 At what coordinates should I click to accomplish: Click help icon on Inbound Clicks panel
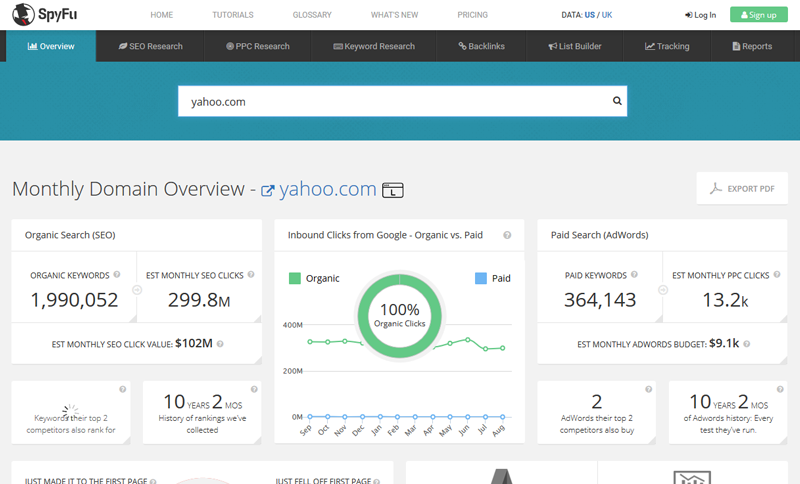coord(507,235)
